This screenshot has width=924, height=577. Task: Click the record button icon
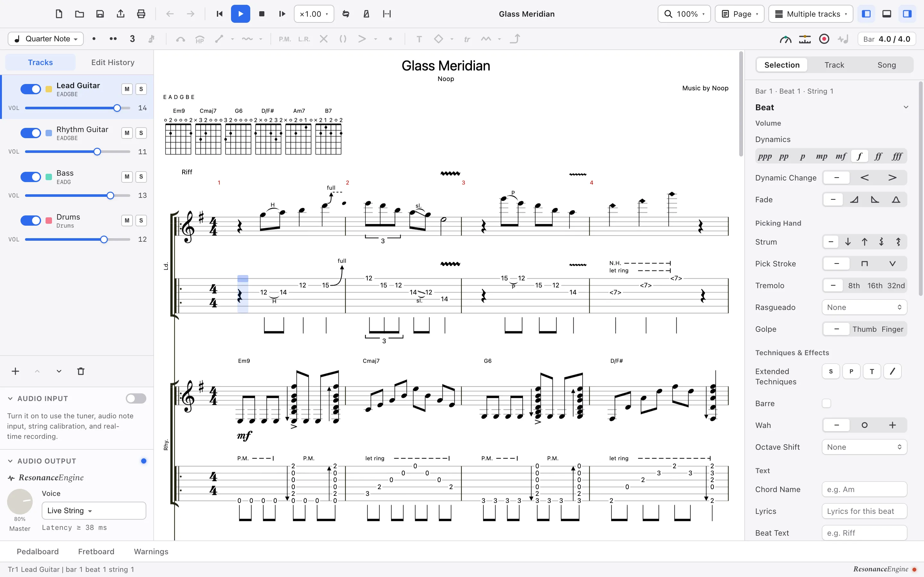(x=824, y=39)
